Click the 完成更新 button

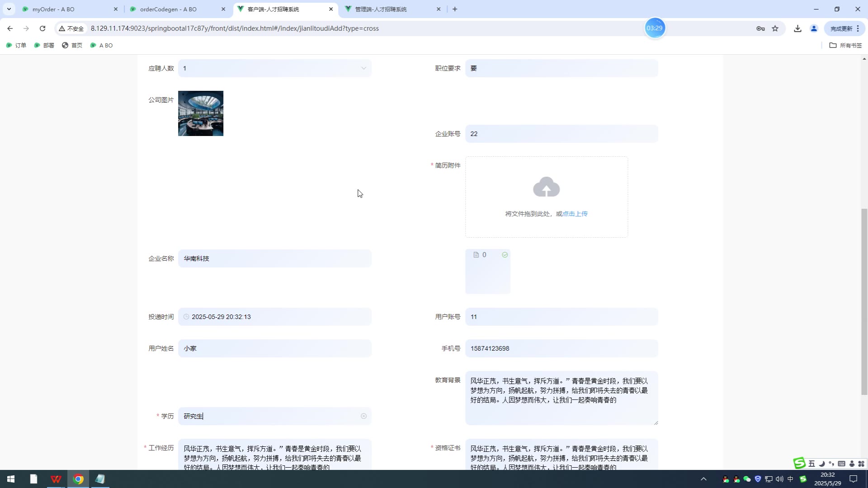pyautogui.click(x=841, y=28)
